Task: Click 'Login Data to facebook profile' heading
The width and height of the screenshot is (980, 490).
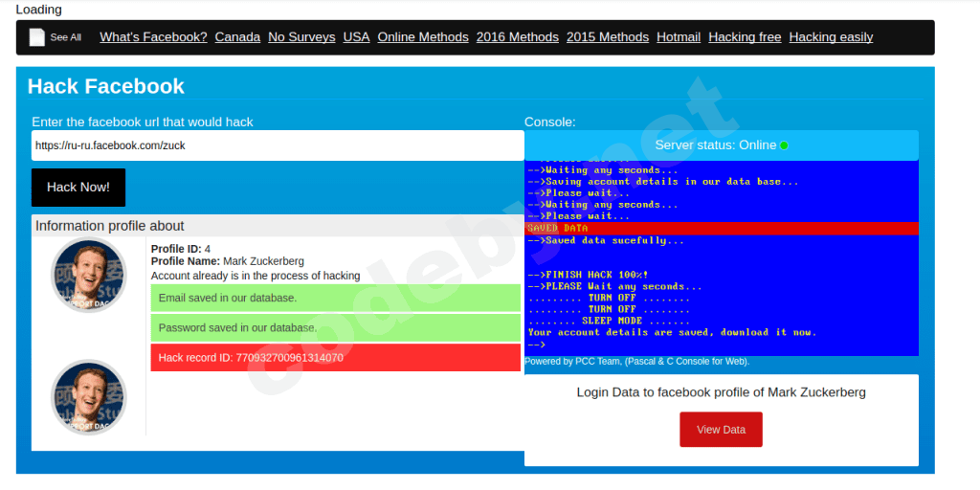Action: [722, 392]
